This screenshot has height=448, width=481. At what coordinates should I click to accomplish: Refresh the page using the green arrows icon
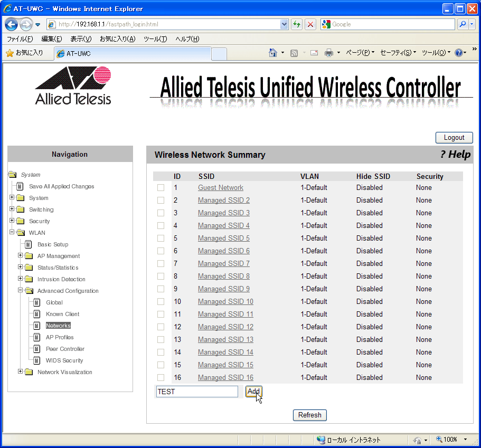click(297, 24)
